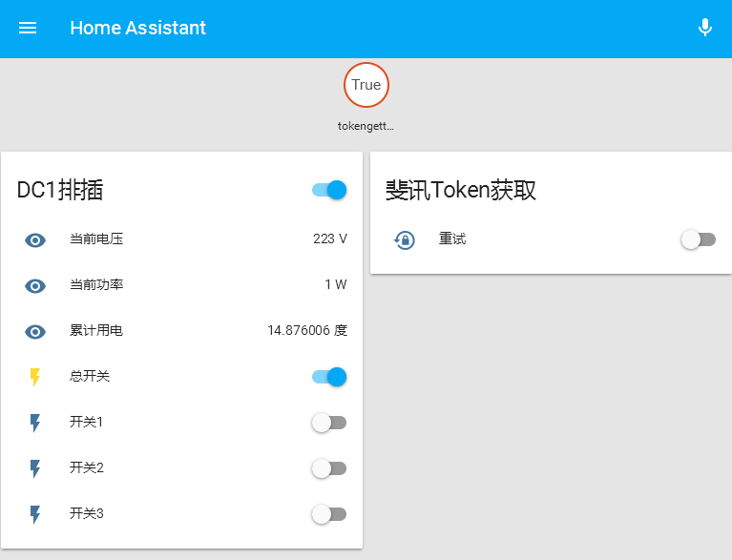Click yellow lightning icon for 总开关
This screenshot has width=732, height=560.
click(x=35, y=377)
